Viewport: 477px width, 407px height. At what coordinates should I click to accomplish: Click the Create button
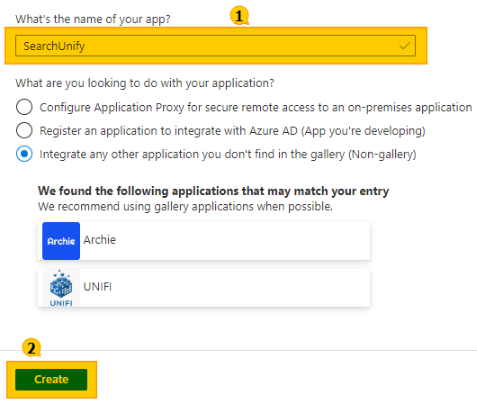pyautogui.click(x=51, y=379)
